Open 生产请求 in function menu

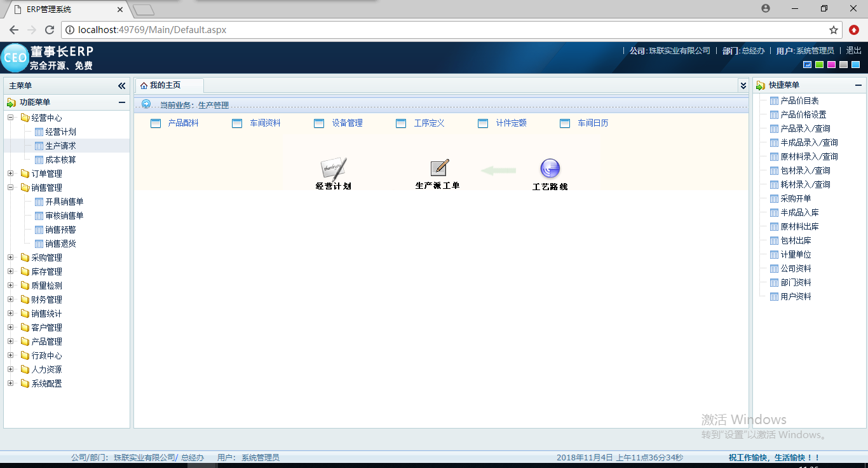(60, 146)
